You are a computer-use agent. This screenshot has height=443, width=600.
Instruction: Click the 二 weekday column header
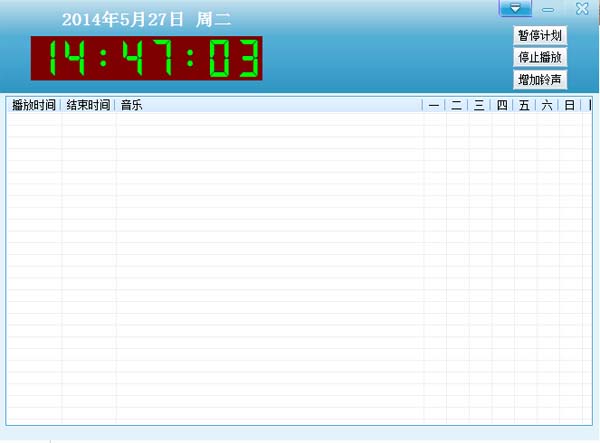pos(456,105)
